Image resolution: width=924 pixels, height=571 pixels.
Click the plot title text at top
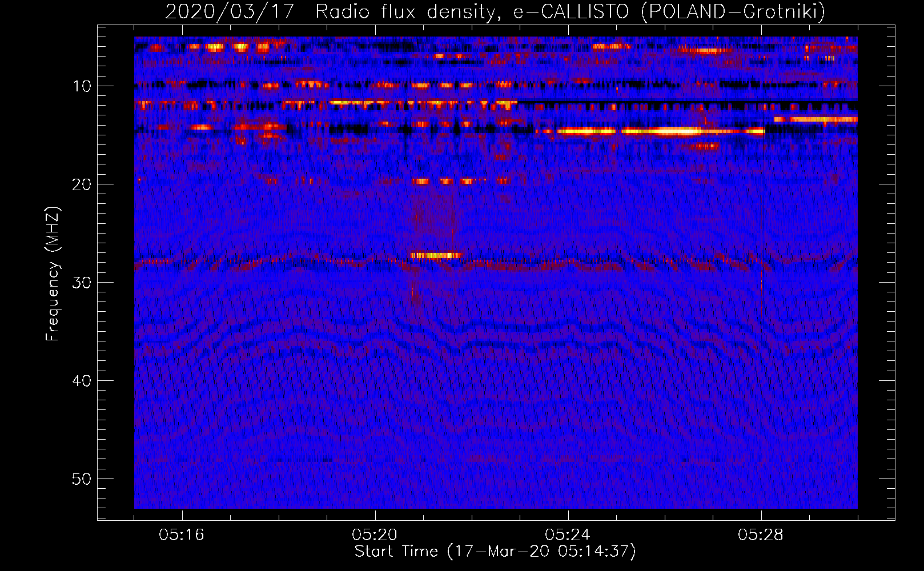[x=495, y=11]
